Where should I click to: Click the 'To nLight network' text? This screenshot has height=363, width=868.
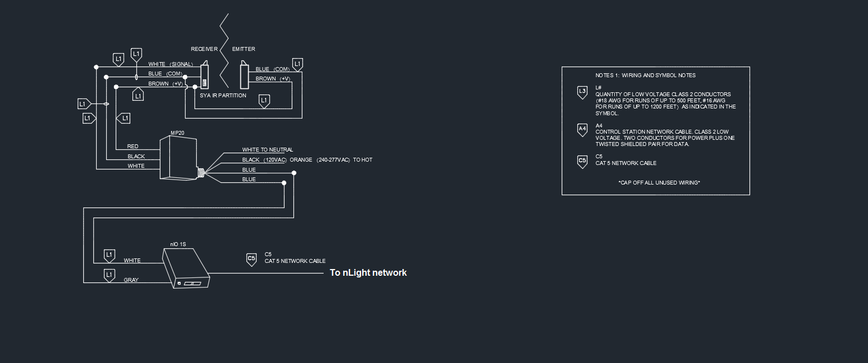click(368, 273)
